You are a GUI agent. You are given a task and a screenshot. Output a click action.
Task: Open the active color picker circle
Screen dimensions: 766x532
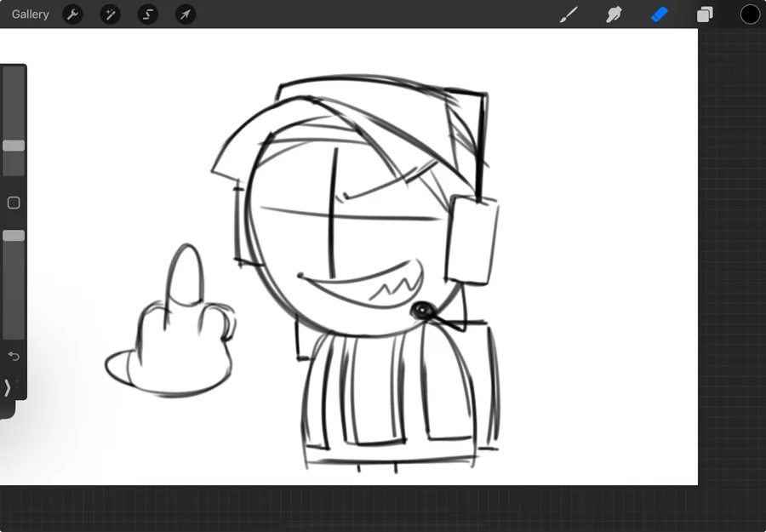750,14
